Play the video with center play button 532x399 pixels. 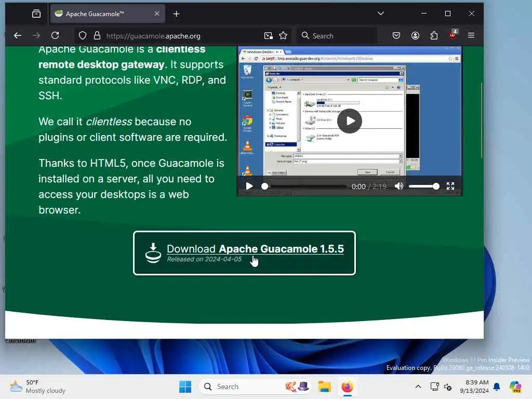click(350, 121)
